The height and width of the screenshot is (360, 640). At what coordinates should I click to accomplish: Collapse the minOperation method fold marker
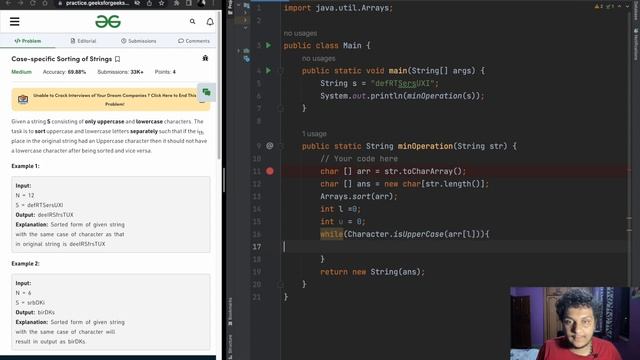[281, 146]
